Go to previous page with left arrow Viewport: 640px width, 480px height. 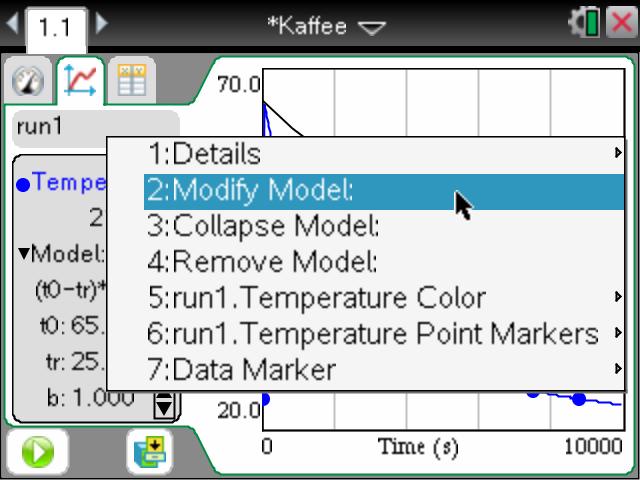point(10,24)
